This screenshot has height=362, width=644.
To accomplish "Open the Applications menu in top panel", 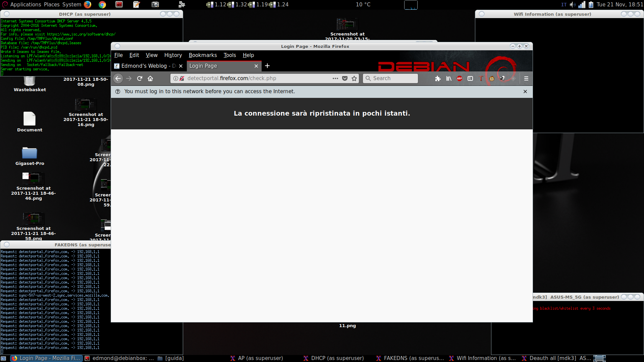I will (25, 4).
